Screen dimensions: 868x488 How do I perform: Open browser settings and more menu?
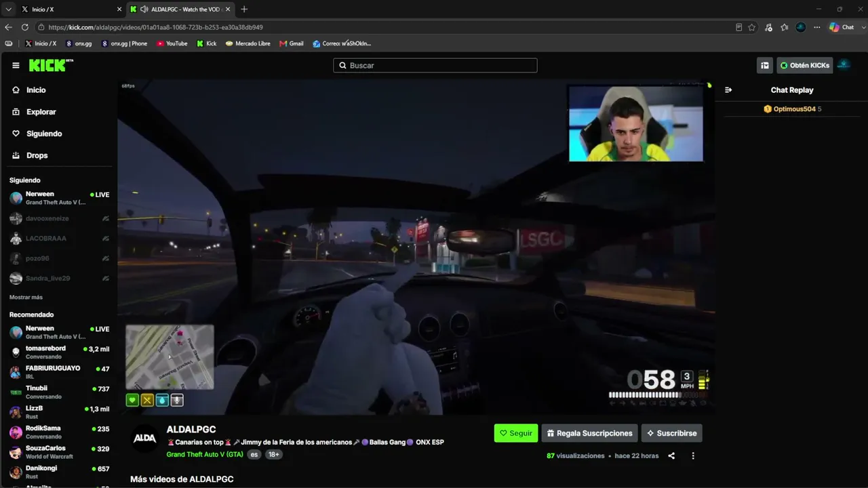[x=817, y=27]
